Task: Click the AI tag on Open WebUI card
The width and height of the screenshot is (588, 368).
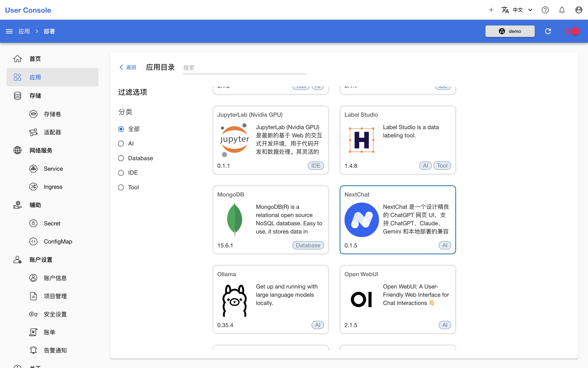Action: coord(445,325)
